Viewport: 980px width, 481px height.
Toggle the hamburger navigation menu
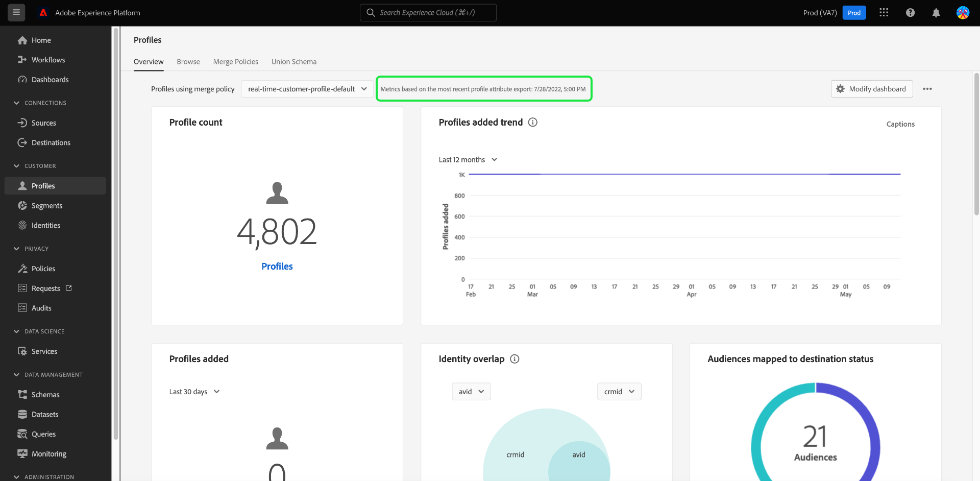tap(16, 13)
